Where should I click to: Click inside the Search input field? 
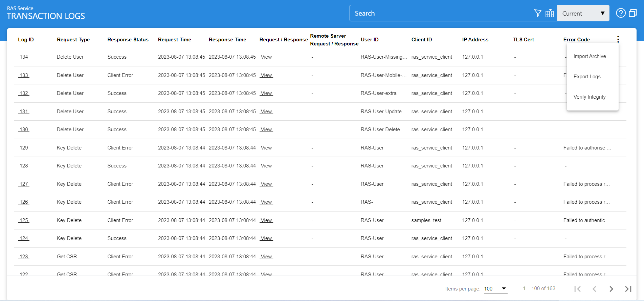coord(440,13)
